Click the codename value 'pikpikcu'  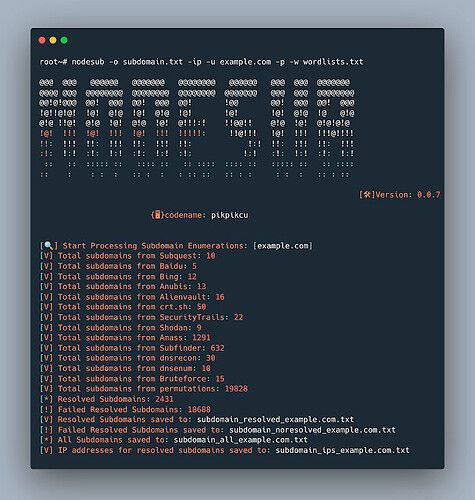(x=230, y=215)
